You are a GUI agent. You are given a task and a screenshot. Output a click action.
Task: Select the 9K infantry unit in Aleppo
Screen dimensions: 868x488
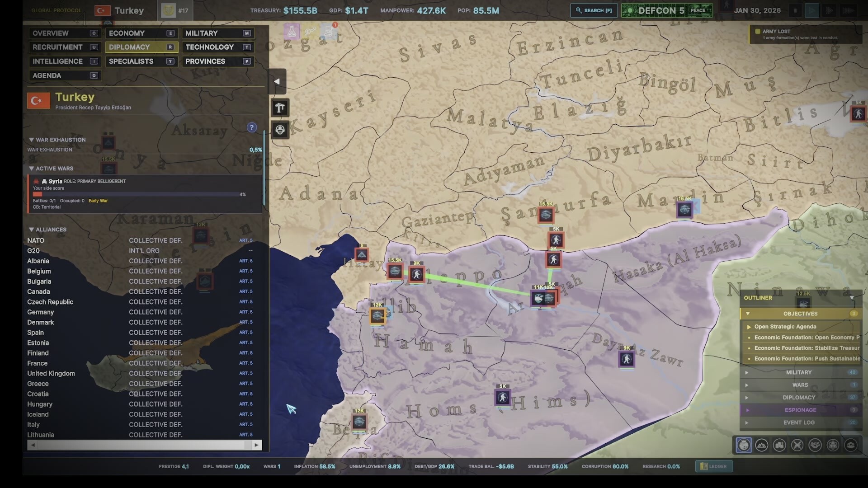[x=417, y=274]
